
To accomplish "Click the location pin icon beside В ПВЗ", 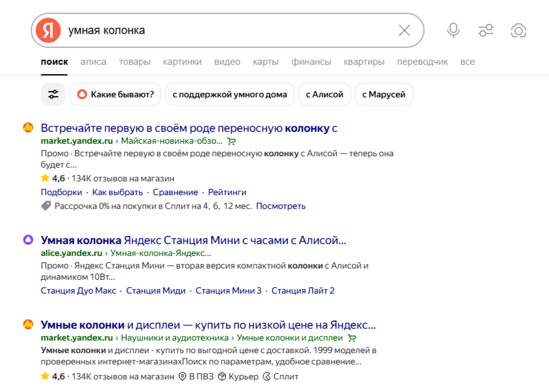I will click(x=182, y=376).
